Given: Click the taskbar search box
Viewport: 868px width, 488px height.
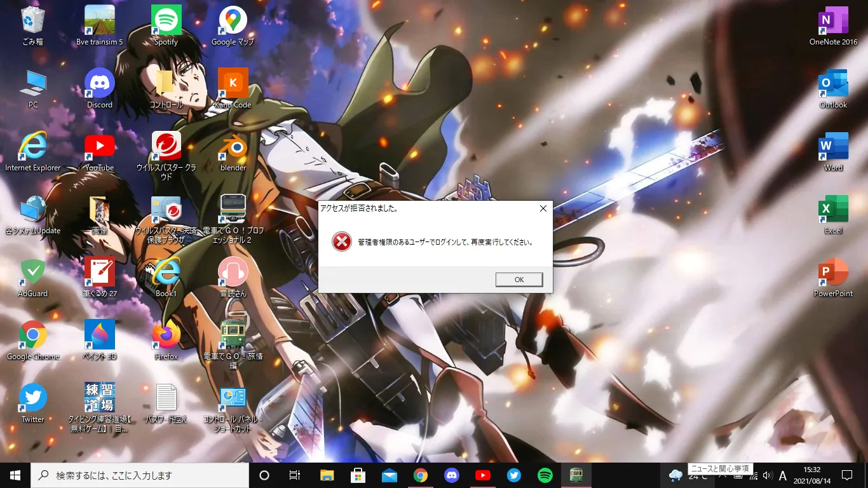Looking at the screenshot, I should 140,475.
